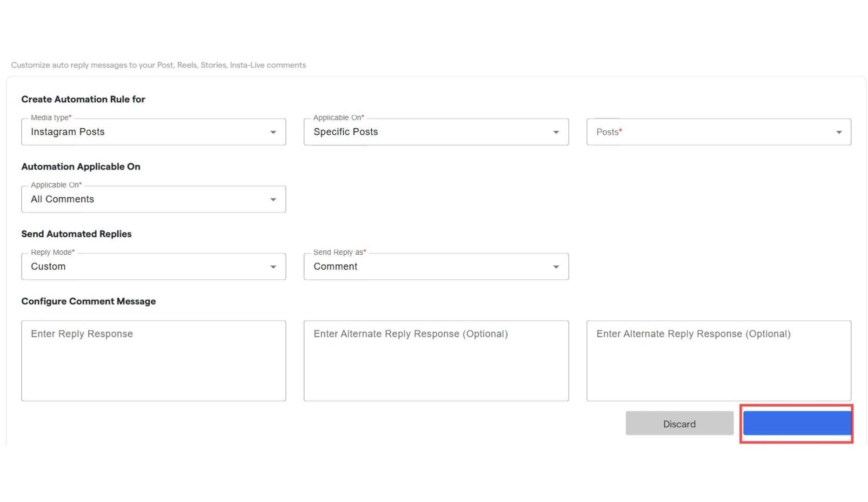868x502 pixels.
Task: Click the arrow on Comment dropdown
Action: tap(556, 267)
